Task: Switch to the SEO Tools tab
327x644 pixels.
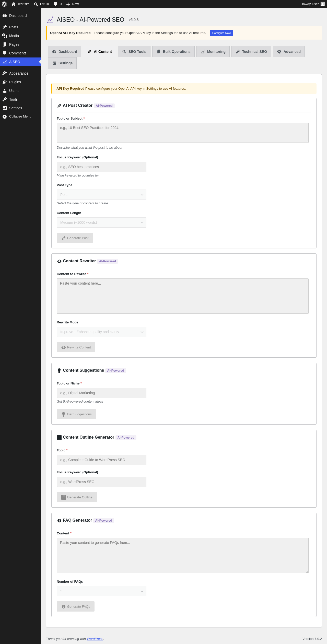Action: 134,52
